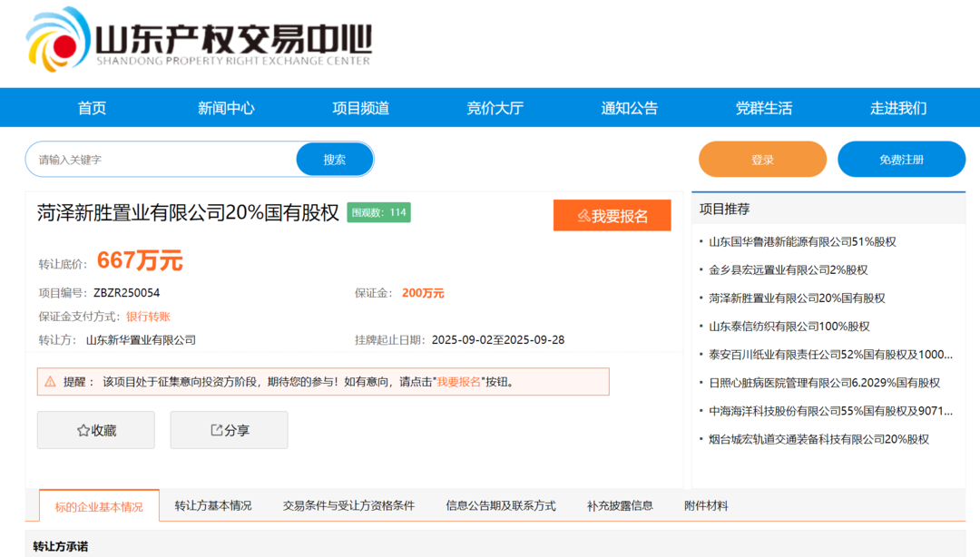The image size is (980, 557).
Task: Click the 我要报名 link in the reminder
Action: pyautogui.click(x=459, y=382)
